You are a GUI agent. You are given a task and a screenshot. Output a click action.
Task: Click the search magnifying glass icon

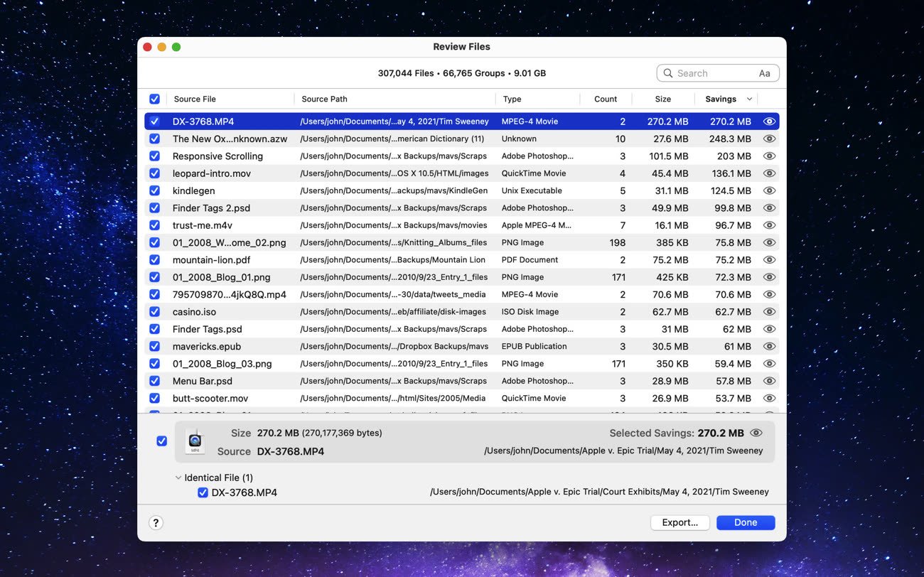click(668, 73)
